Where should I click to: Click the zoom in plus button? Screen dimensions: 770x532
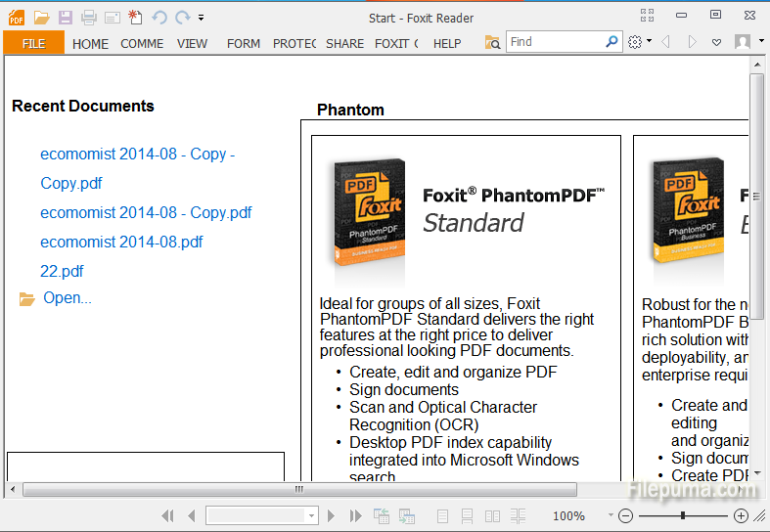(x=741, y=515)
